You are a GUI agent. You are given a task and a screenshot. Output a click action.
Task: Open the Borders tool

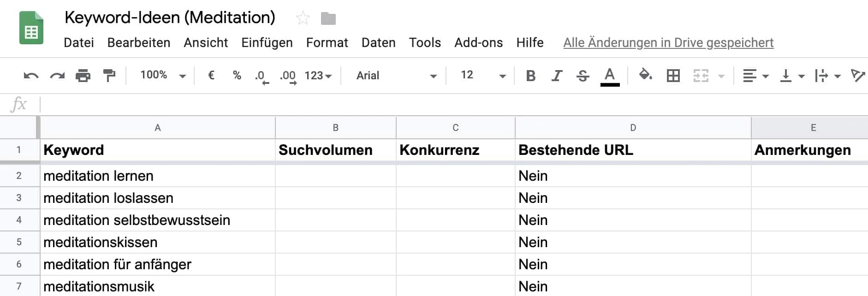click(x=673, y=75)
